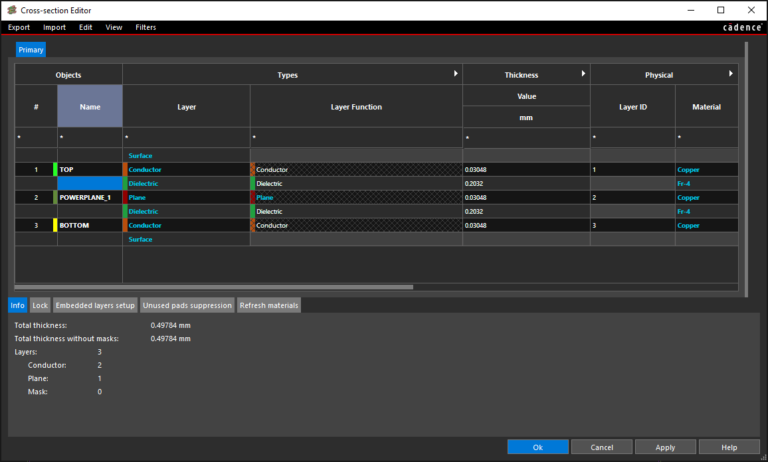Click the green color swatch of TOP layer

(55, 170)
